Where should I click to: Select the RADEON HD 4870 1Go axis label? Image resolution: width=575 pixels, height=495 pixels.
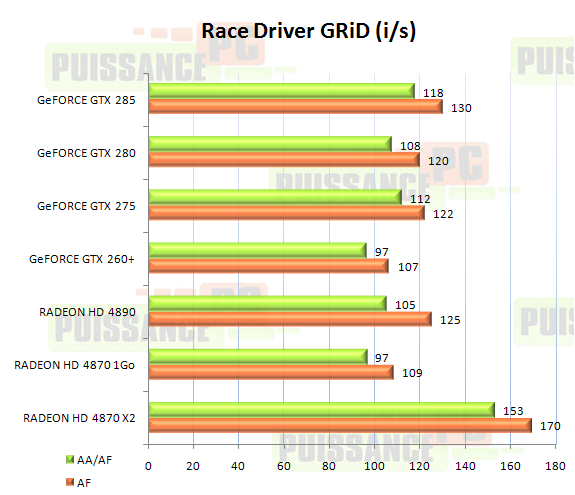point(74,365)
